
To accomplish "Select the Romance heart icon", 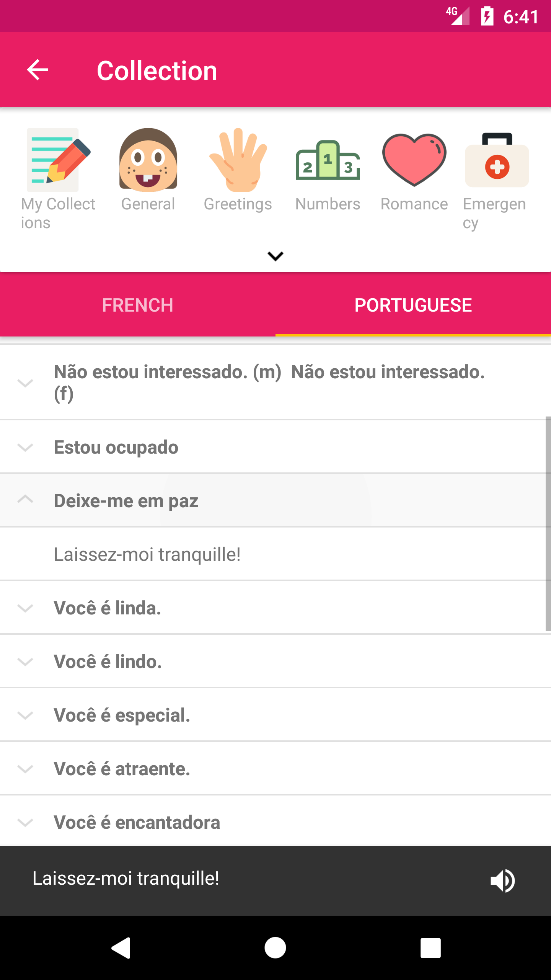I will tap(414, 160).
